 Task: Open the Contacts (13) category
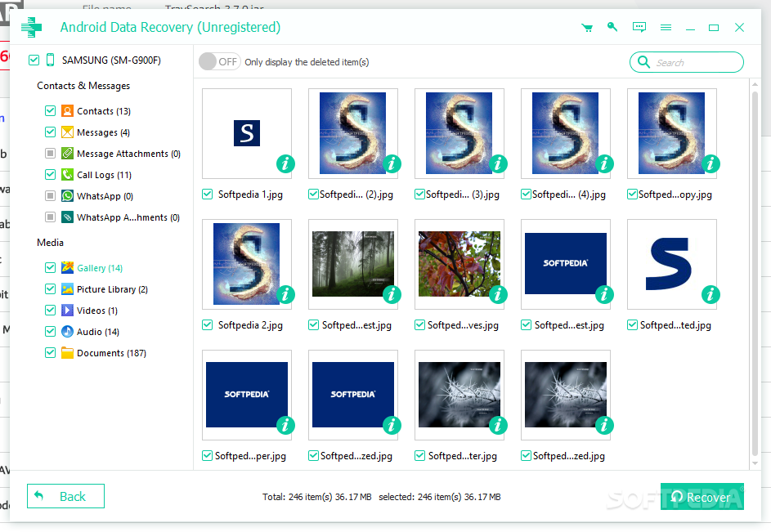point(104,111)
